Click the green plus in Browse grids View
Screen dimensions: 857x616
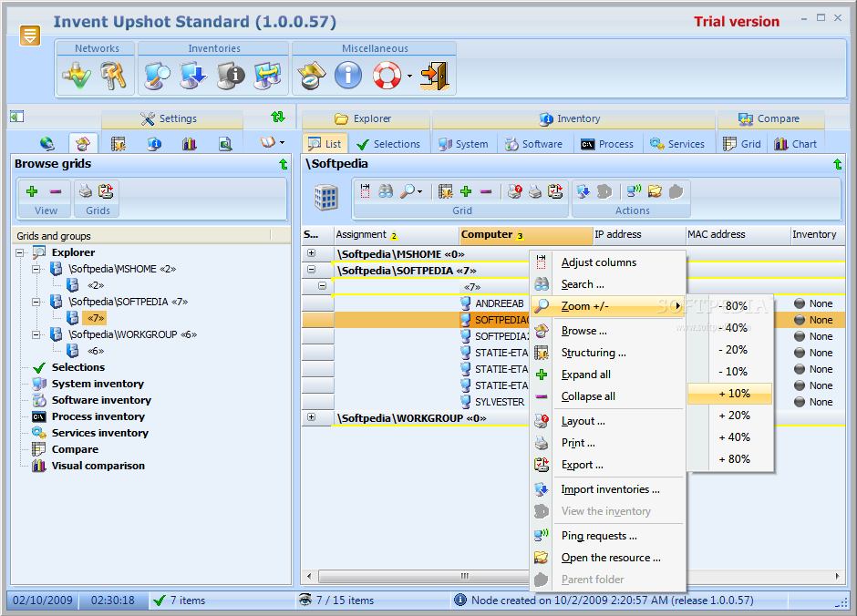(32, 191)
